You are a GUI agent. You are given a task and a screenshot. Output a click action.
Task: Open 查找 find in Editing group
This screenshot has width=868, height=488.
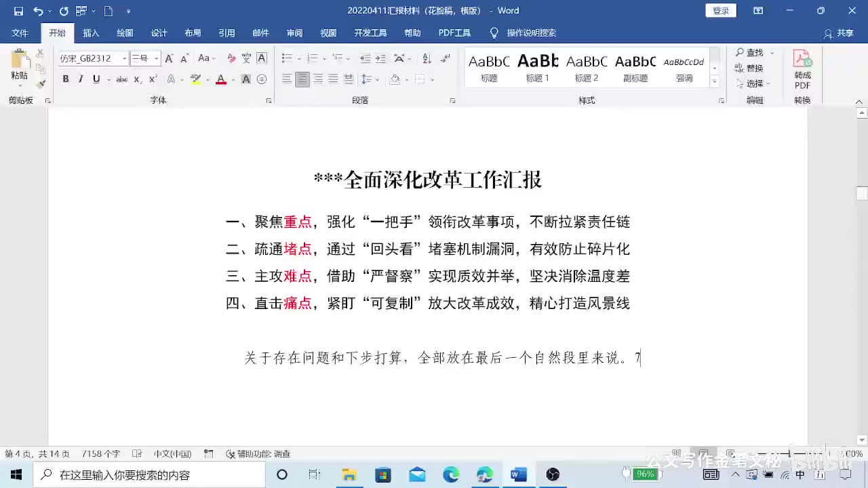click(x=750, y=52)
